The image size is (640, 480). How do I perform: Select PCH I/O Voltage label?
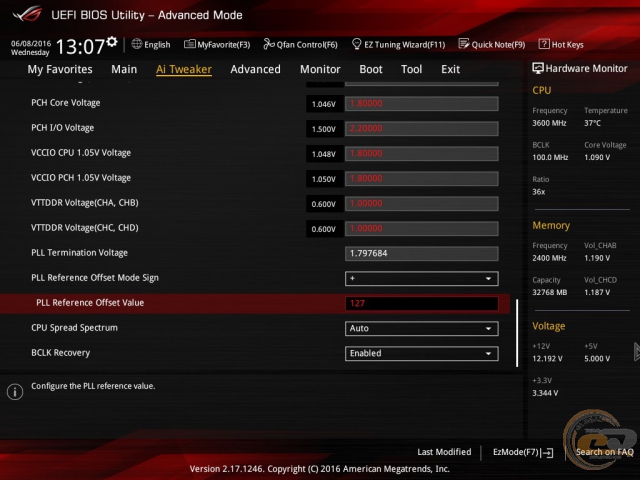[x=62, y=128]
